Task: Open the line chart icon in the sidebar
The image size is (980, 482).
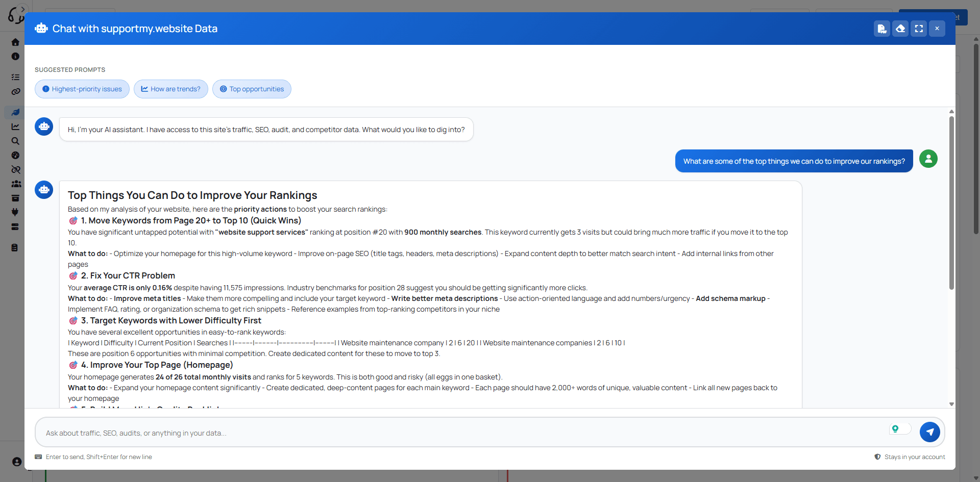Action: pyautogui.click(x=15, y=126)
